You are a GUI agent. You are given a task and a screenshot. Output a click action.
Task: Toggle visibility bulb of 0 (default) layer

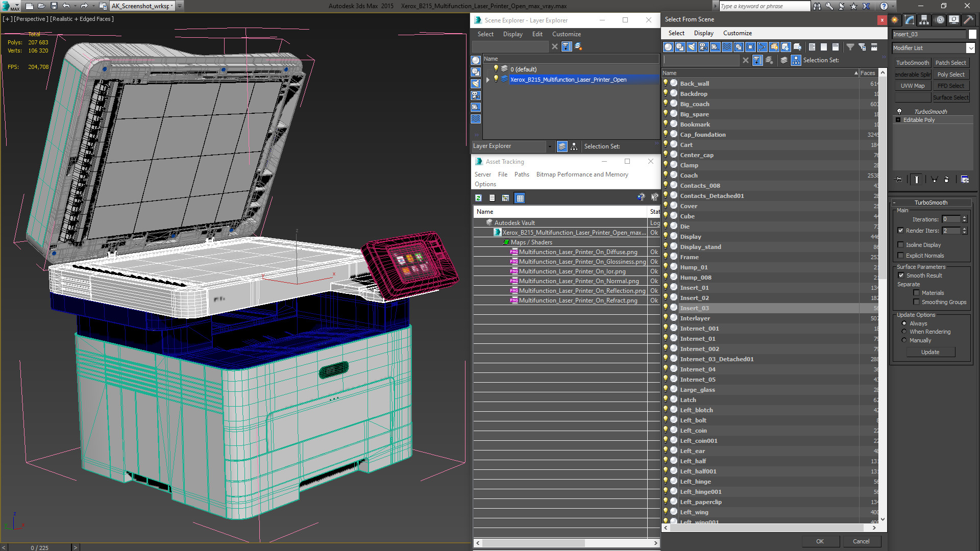[x=496, y=69]
